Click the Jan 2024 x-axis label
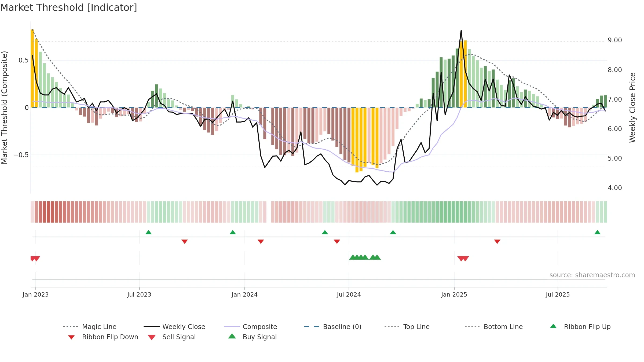 pyautogui.click(x=245, y=295)
